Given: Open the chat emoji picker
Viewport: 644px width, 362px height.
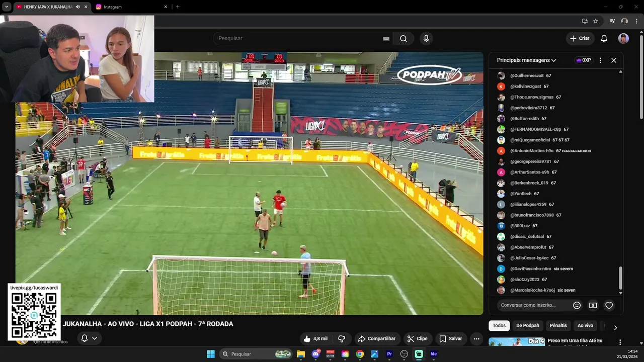Looking at the screenshot, I should 577,305.
